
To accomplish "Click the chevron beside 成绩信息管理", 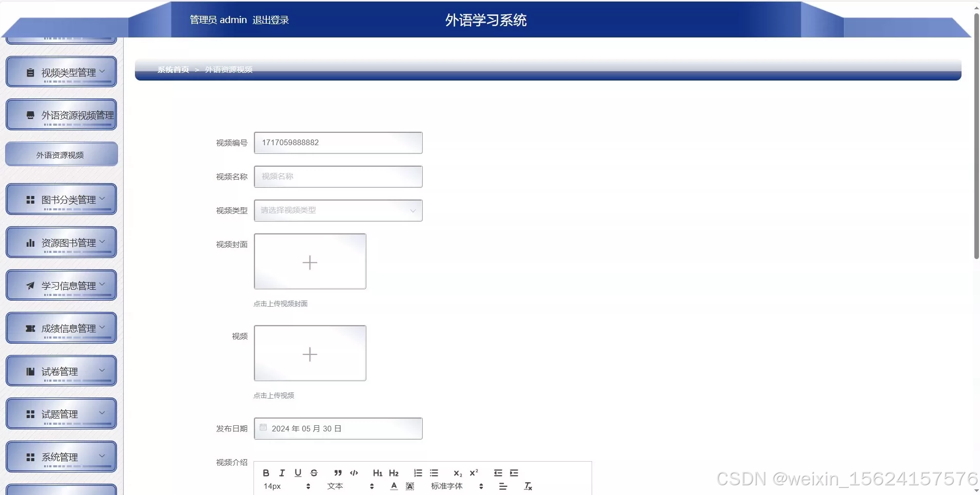I will click(102, 327).
